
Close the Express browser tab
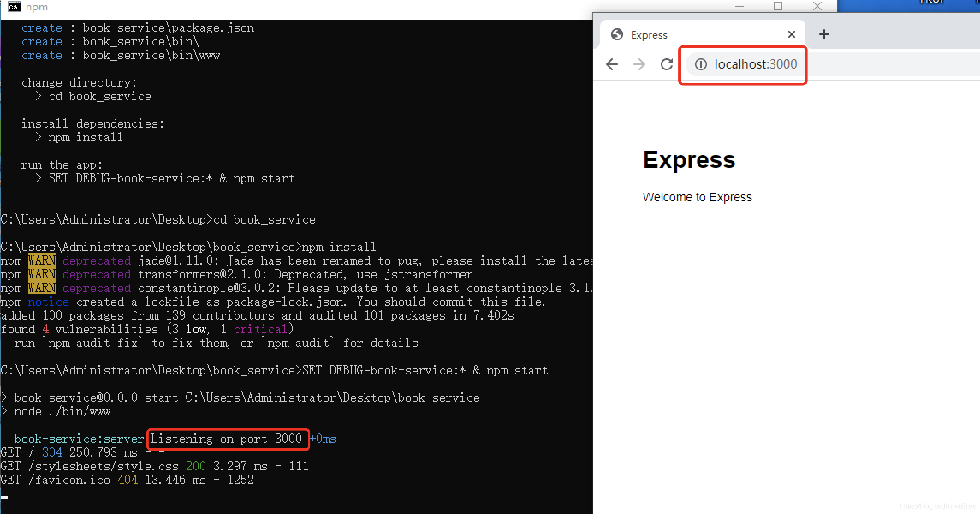point(792,34)
